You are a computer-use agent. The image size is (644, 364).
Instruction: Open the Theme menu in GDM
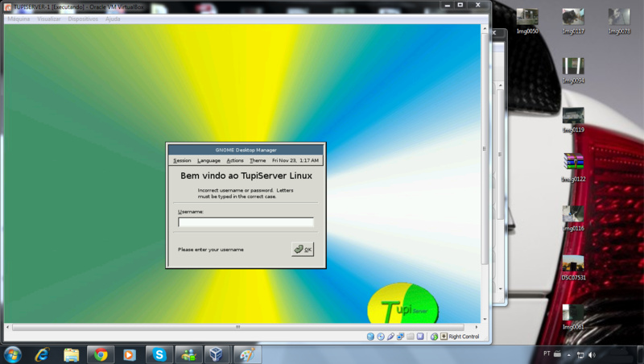tap(258, 160)
